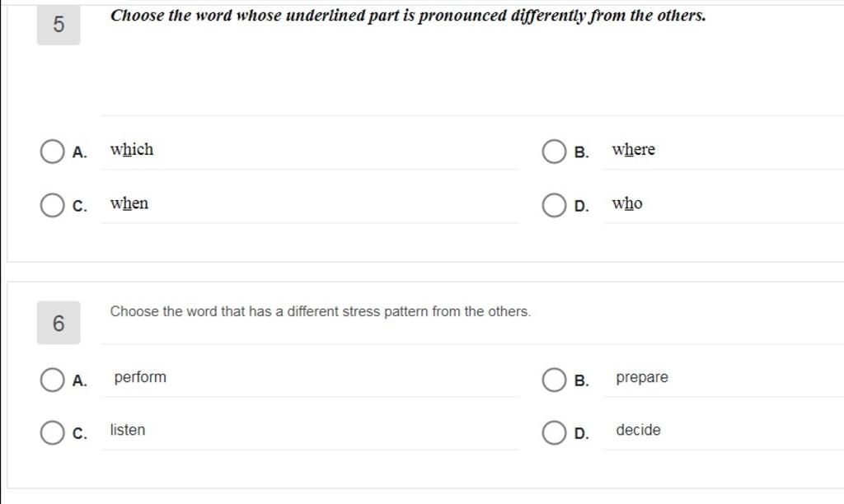Choose radio button B for 'prepare'

pos(554,380)
